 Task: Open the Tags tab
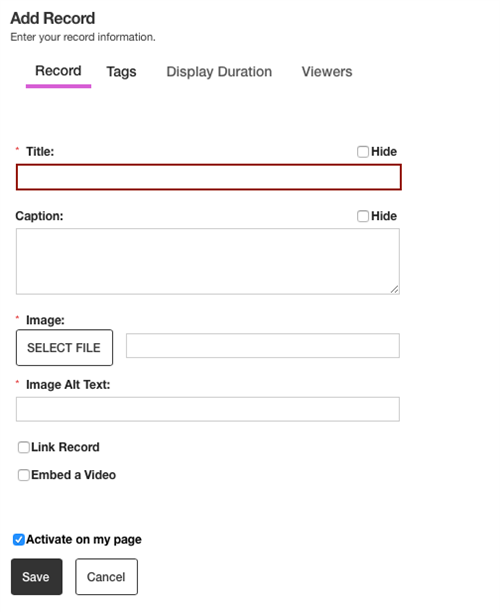[121, 72]
